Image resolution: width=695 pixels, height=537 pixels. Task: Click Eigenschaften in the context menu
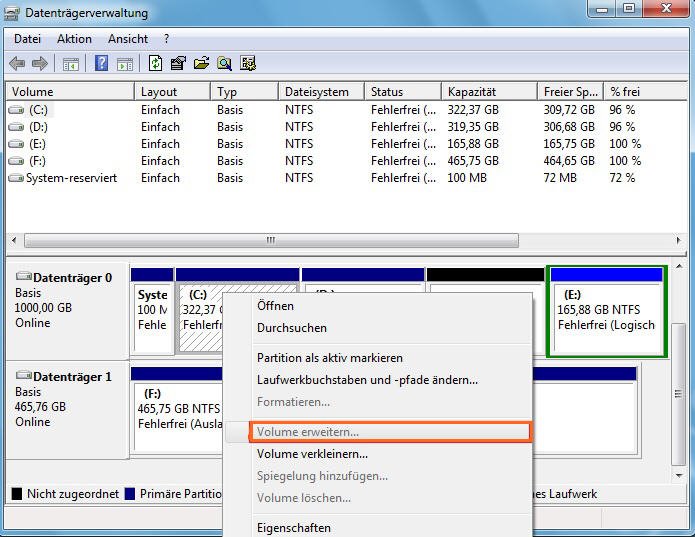tap(293, 528)
